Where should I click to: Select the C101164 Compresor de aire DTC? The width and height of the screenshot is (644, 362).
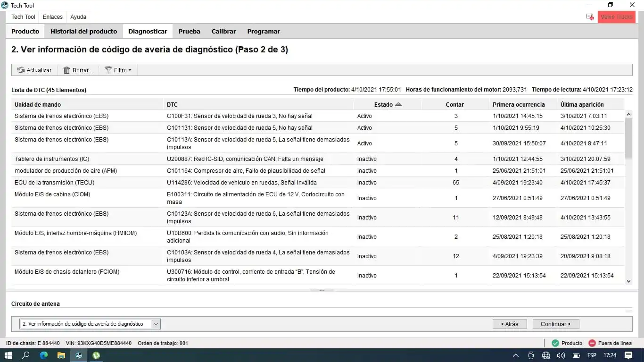[318, 170]
